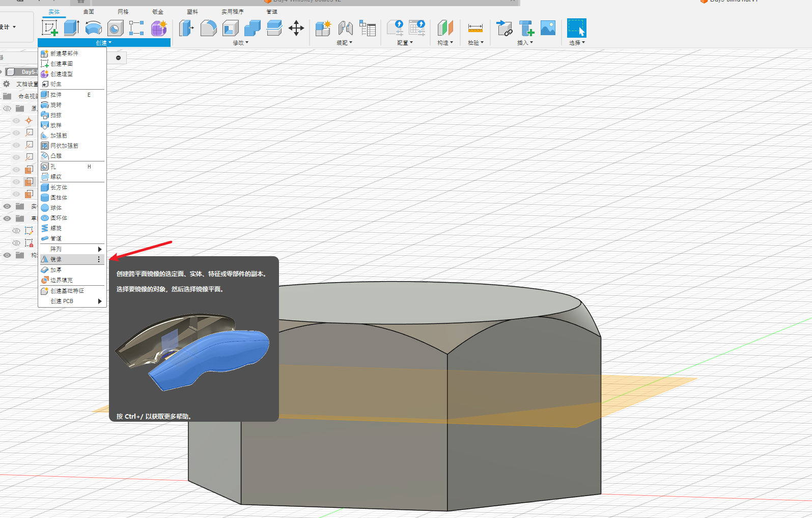Screen dimensions: 812x518
Task: Expand the 阵列 (Pattern) submenu arrow
Action: (x=100, y=249)
